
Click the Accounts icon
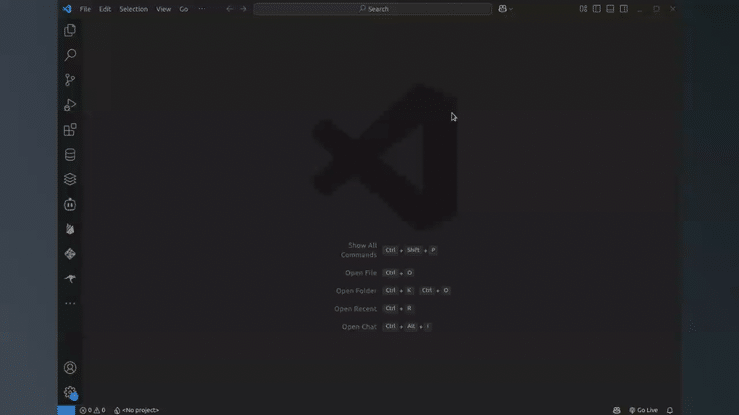[x=70, y=368]
